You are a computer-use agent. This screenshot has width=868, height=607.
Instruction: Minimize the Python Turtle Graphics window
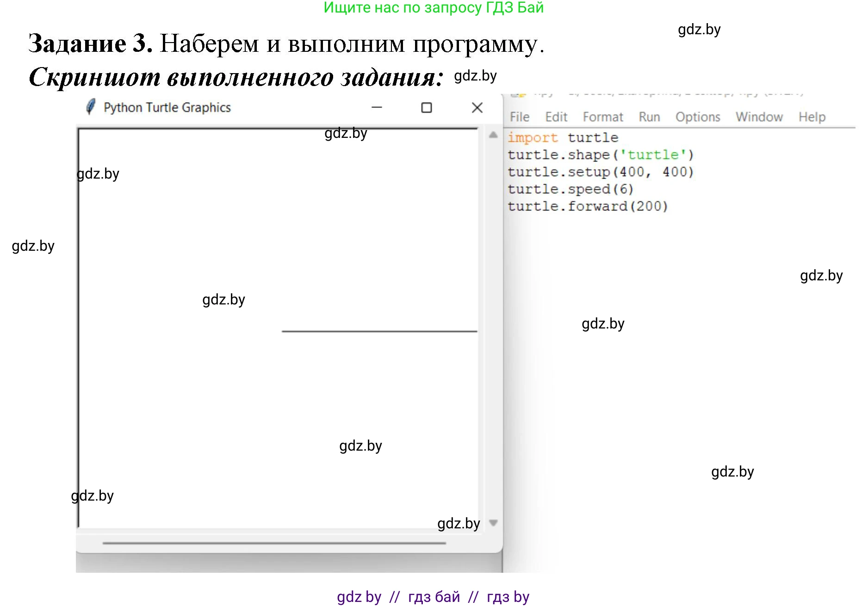coord(377,107)
